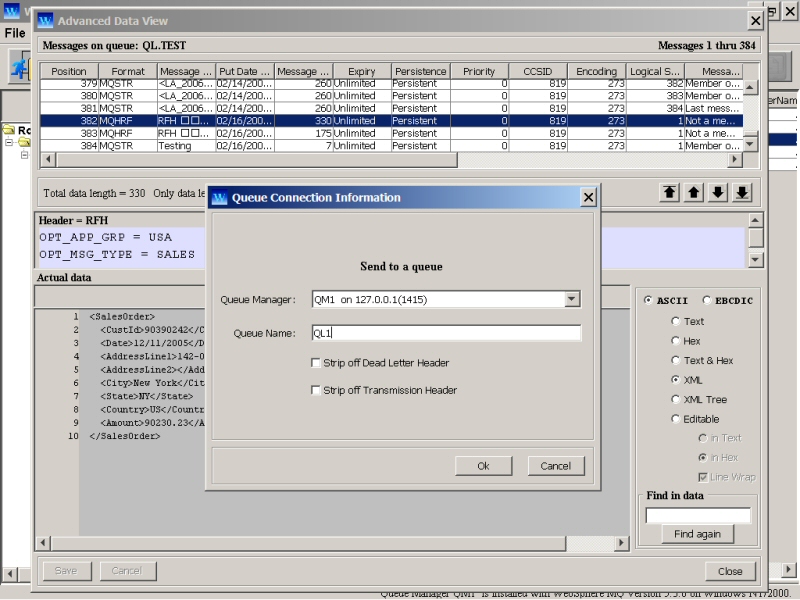Enable Strip off Transmission Header
Screen dimensions: 800x600
[316, 390]
